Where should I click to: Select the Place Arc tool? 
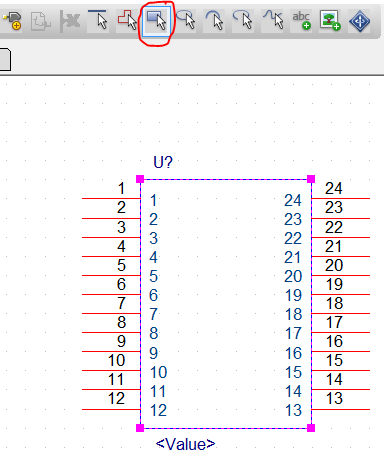pos(214,21)
